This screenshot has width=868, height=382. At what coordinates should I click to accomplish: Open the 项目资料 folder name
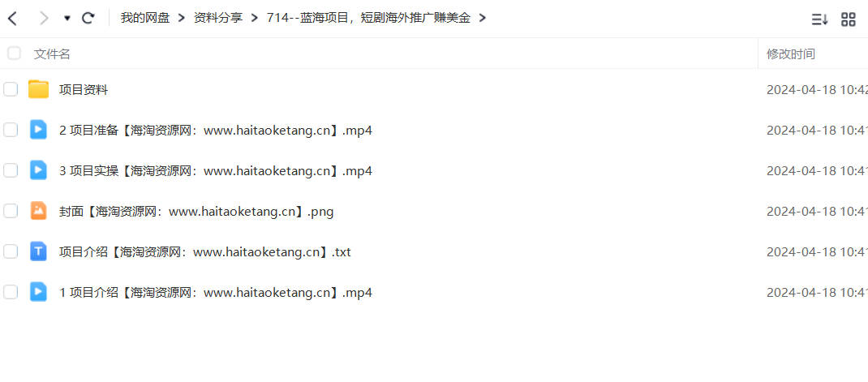click(84, 90)
